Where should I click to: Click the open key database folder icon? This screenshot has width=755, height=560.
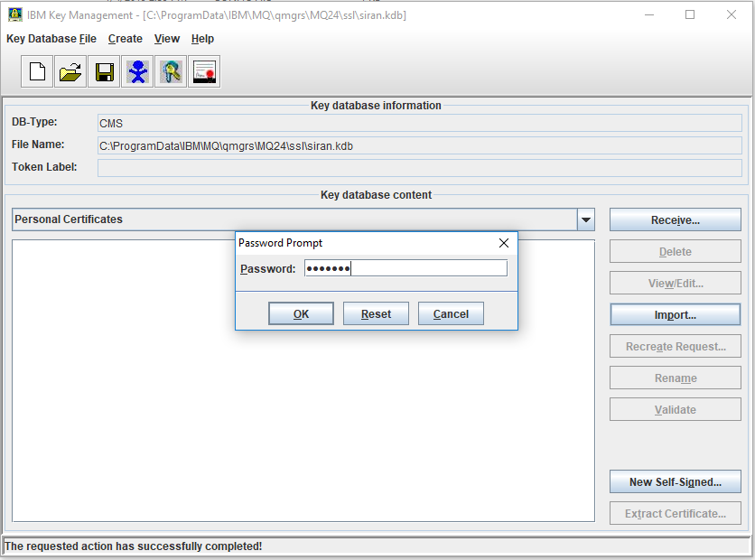[x=70, y=72]
